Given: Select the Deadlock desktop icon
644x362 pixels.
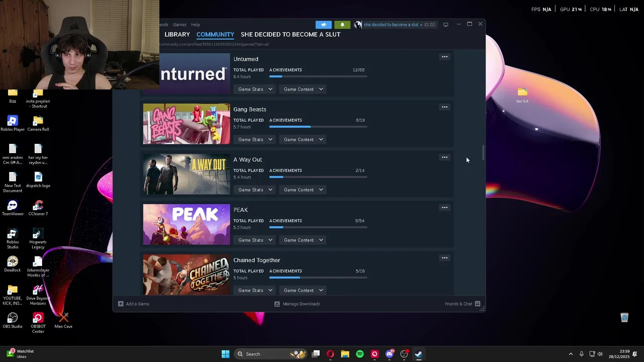Looking at the screenshot, I should [x=13, y=264].
